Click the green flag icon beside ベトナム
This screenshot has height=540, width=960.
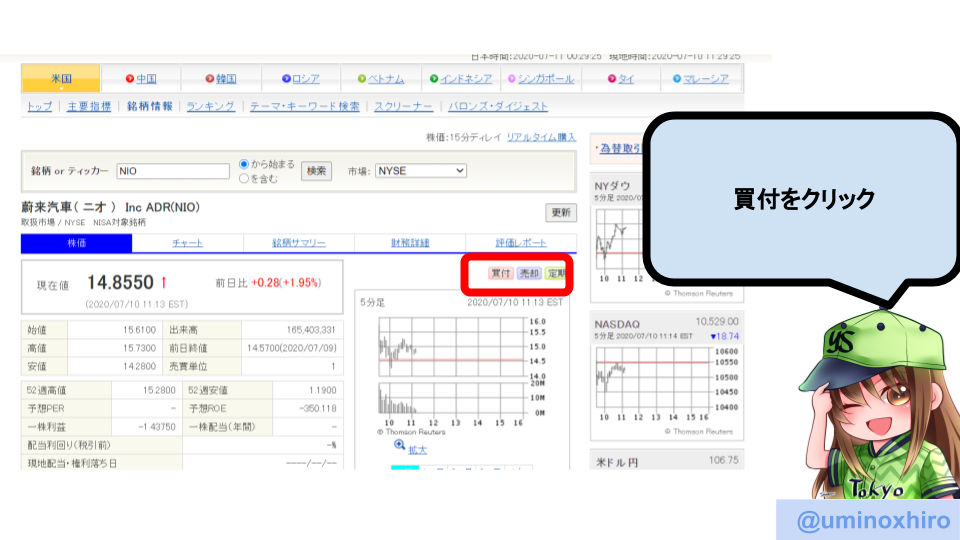tap(362, 78)
